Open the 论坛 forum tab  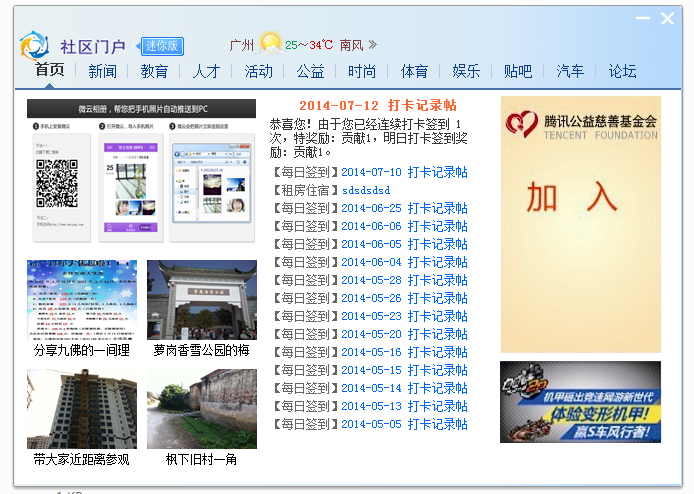coord(622,71)
